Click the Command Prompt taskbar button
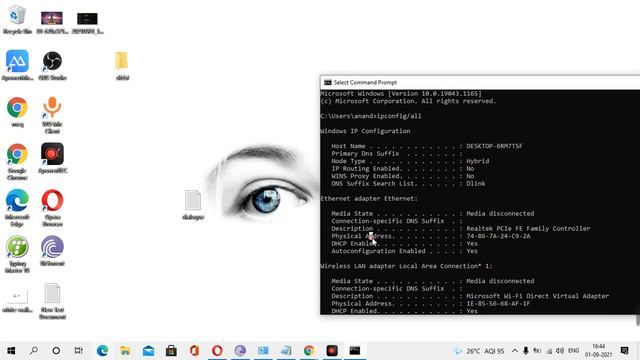 coord(355,351)
